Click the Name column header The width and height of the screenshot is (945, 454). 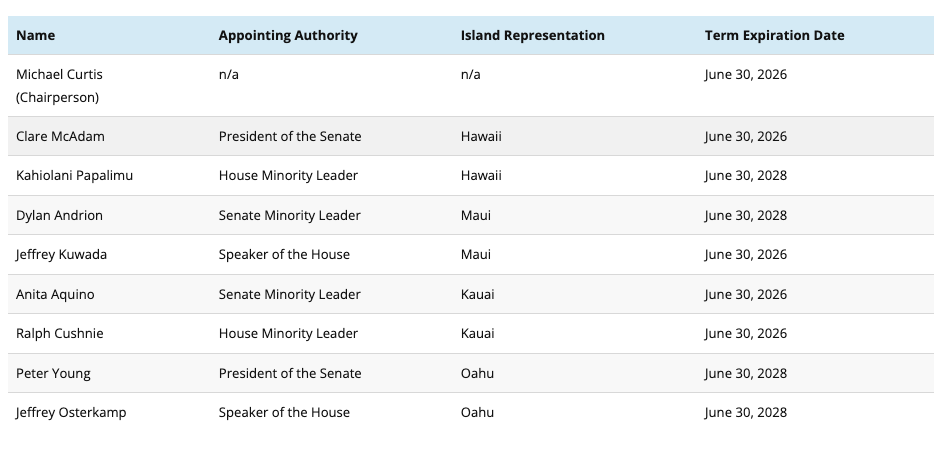[36, 35]
